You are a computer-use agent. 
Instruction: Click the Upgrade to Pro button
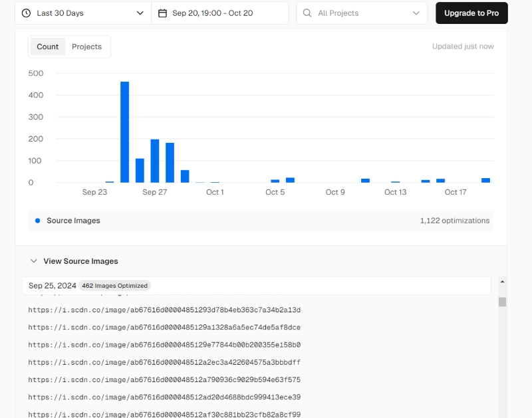(471, 13)
